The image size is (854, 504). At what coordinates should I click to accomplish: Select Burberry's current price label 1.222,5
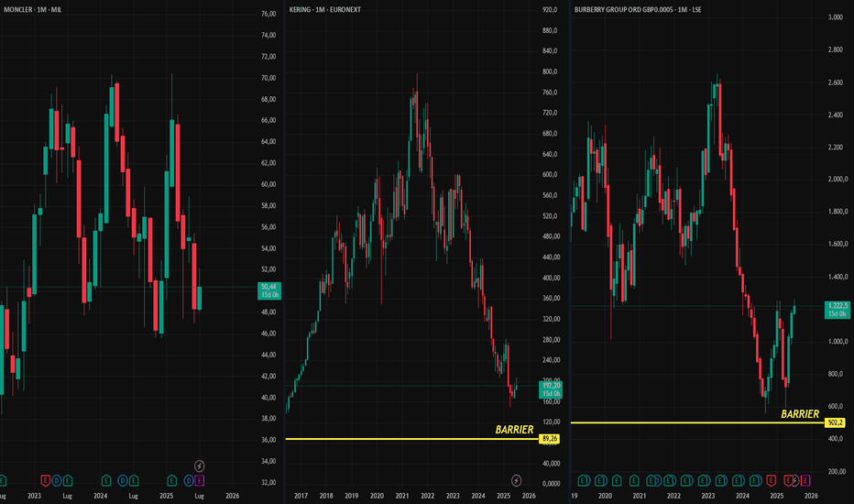click(838, 310)
